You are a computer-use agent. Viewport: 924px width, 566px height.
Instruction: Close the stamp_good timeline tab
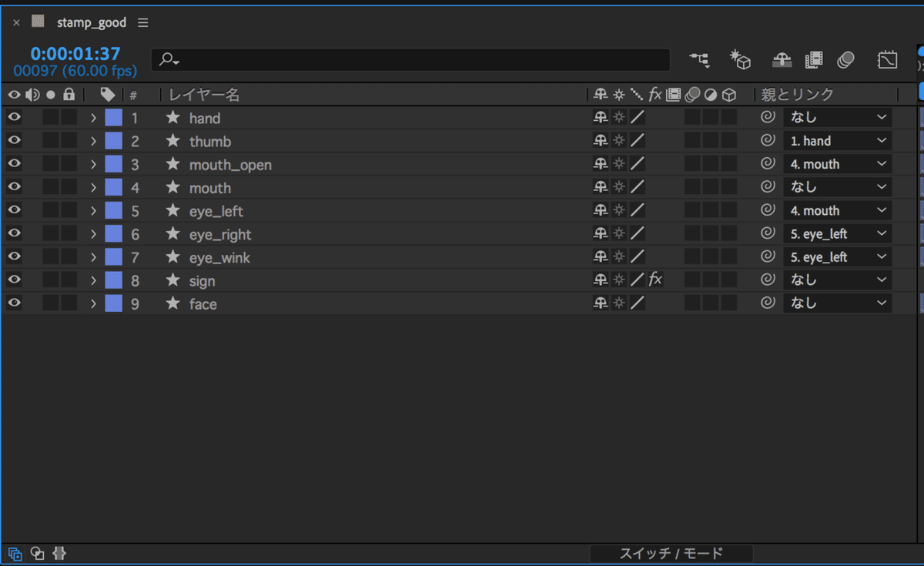16,23
